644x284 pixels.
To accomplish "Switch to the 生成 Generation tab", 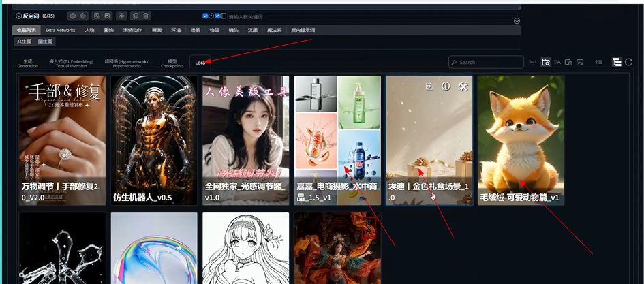I will [27, 63].
